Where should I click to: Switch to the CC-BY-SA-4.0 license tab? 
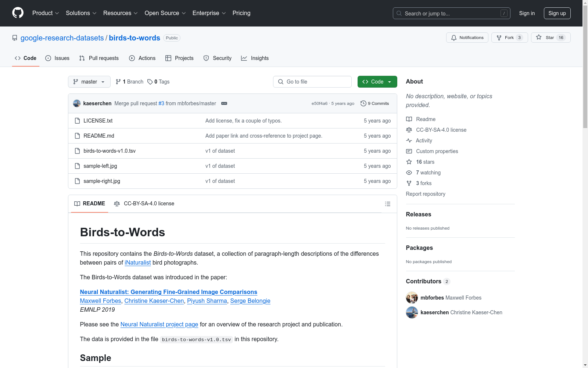[x=144, y=204]
